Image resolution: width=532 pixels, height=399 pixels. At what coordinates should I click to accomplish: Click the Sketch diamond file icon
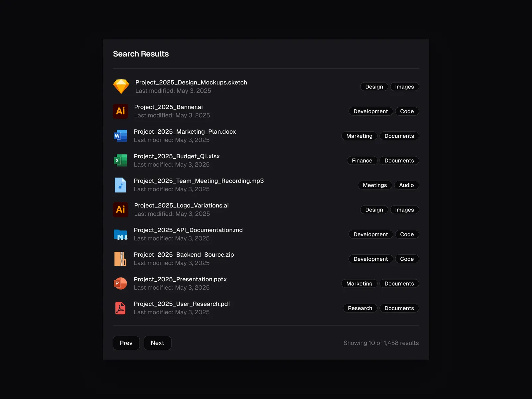pos(121,86)
